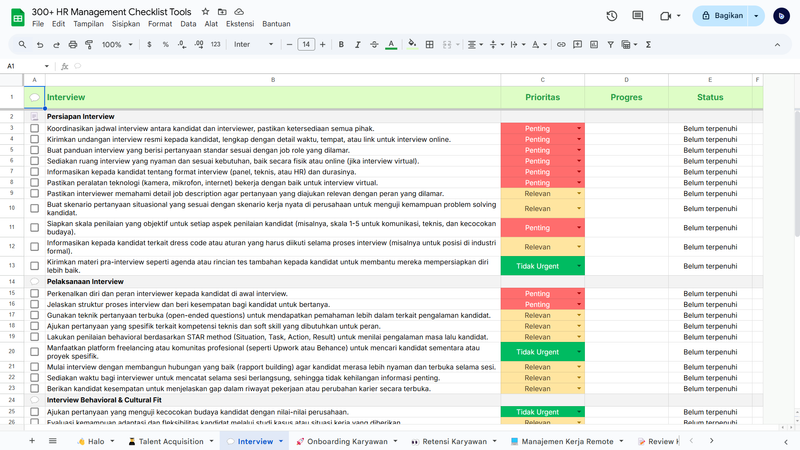Check the box for Buat panduan interview row

[x=35, y=150]
